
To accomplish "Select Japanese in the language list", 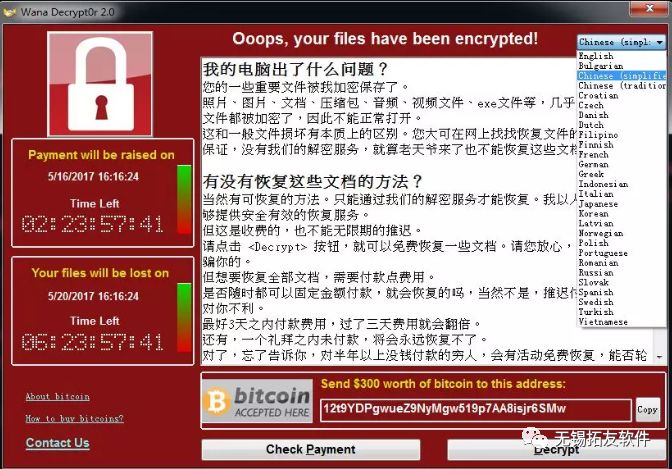I will (x=598, y=204).
